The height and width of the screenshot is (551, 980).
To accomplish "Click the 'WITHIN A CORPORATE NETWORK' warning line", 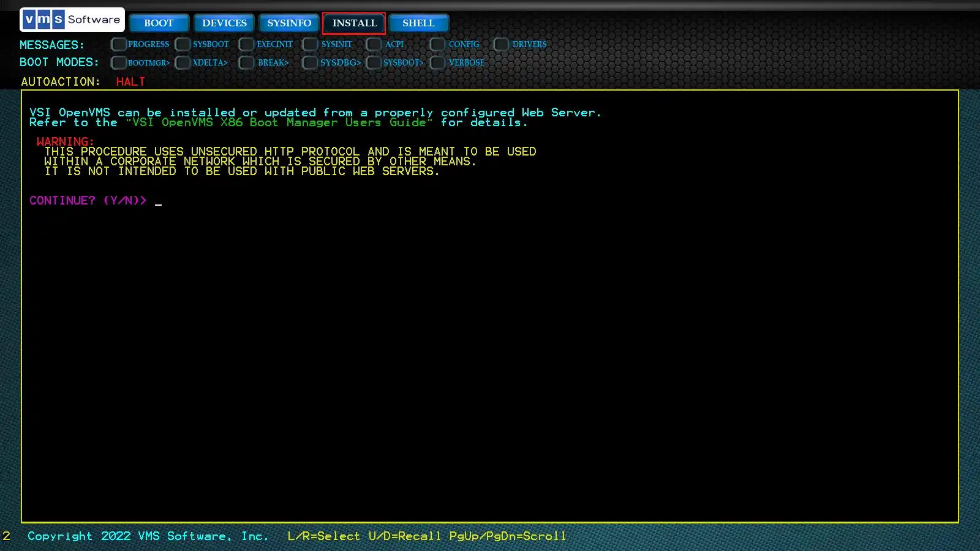I will 260,161.
